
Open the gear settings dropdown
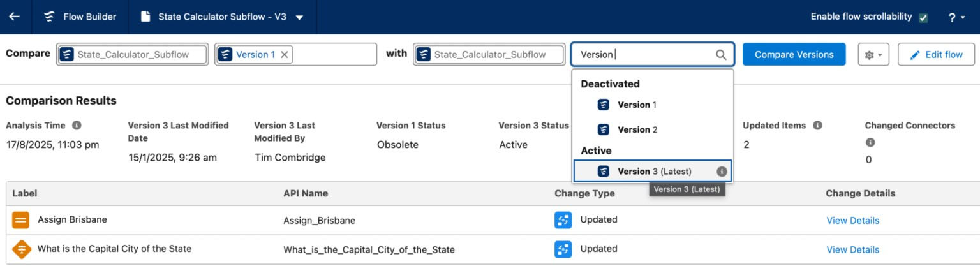tap(873, 55)
